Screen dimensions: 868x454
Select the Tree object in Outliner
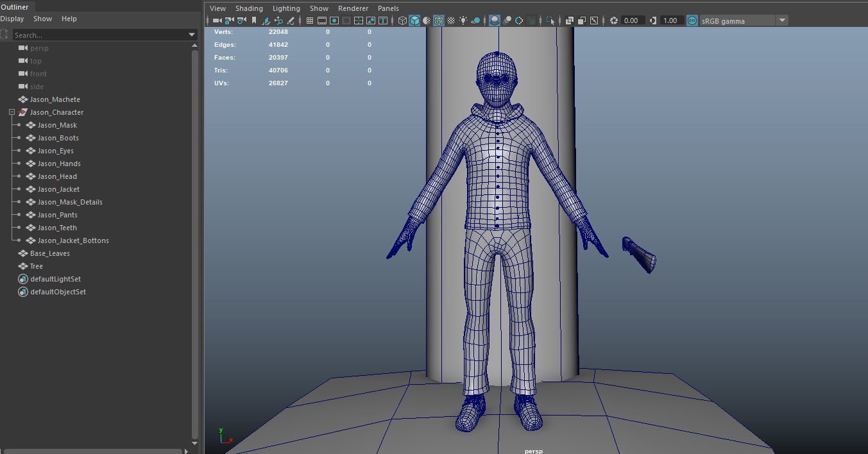click(37, 266)
